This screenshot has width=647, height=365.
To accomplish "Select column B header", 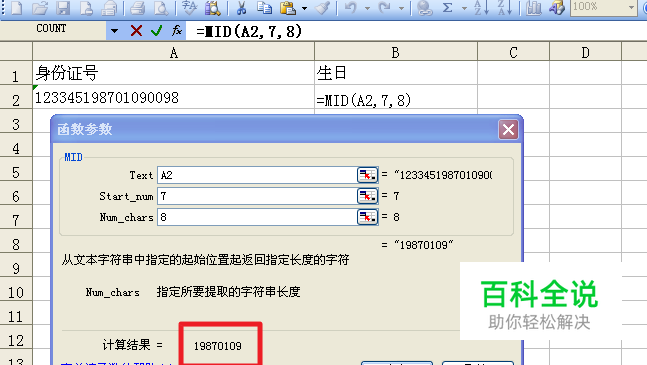I will (x=396, y=52).
